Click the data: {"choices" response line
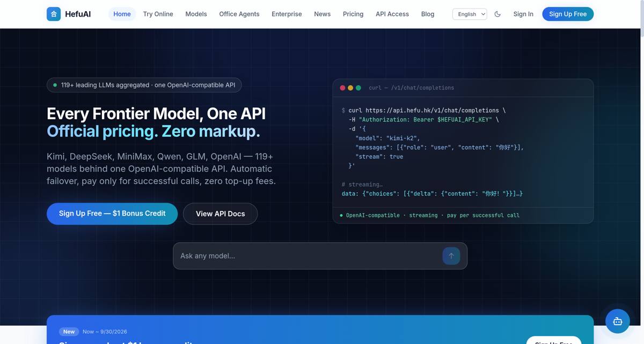Screen dimensions: 644x344 click(x=432, y=194)
